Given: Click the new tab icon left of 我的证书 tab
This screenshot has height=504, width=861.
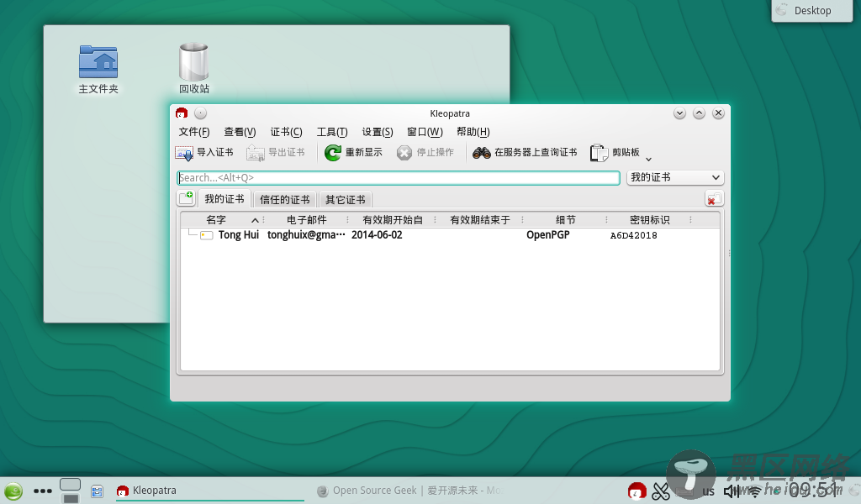Looking at the screenshot, I should coord(186,198).
